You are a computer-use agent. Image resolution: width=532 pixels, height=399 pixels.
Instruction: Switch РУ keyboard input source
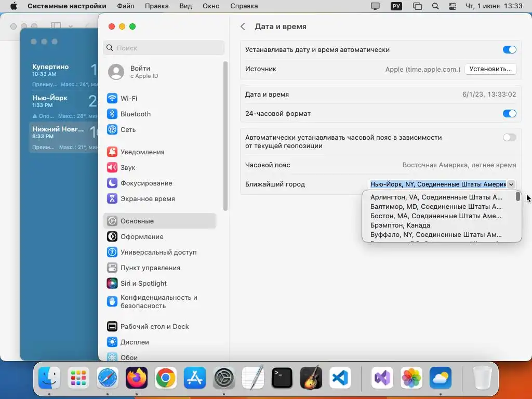pyautogui.click(x=396, y=6)
